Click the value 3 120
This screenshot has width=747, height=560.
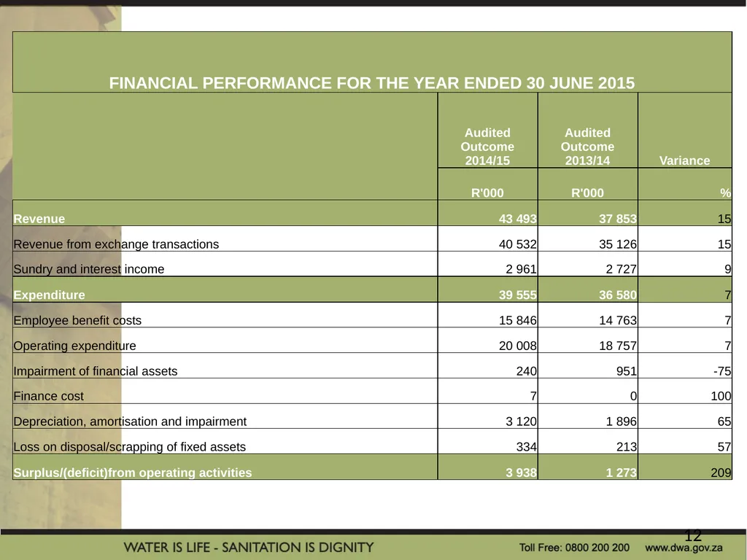tap(521, 421)
